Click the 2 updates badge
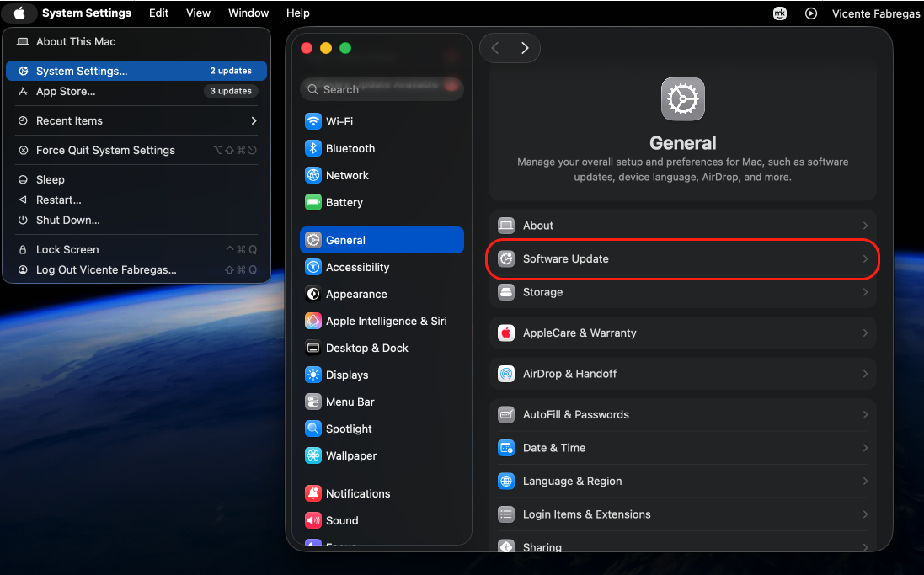Screen dimensions: 924x575 tap(231, 71)
